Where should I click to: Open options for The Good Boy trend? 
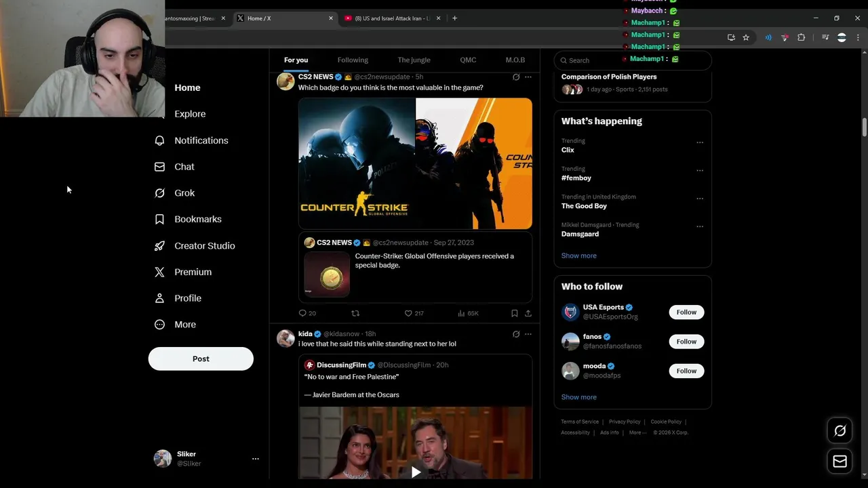[700, 199]
